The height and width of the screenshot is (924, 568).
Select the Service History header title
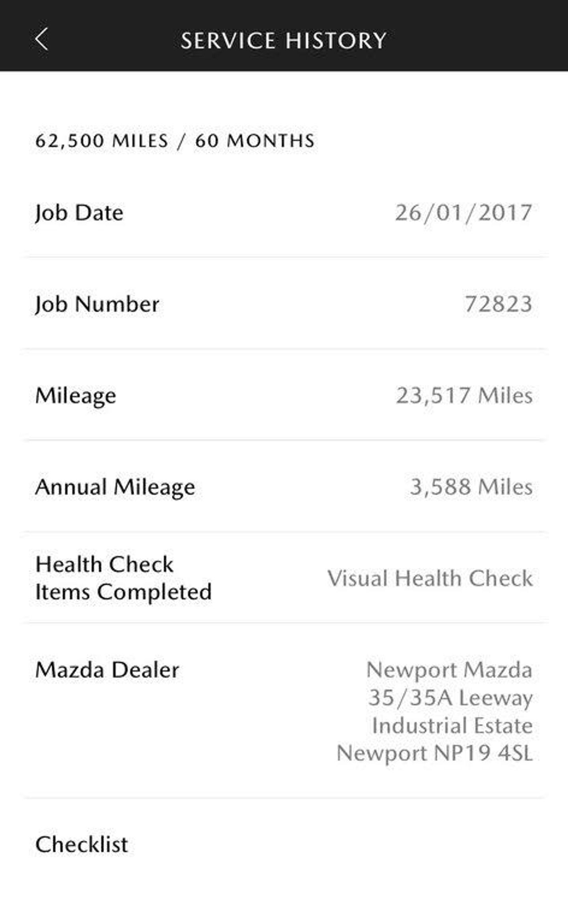(x=284, y=40)
